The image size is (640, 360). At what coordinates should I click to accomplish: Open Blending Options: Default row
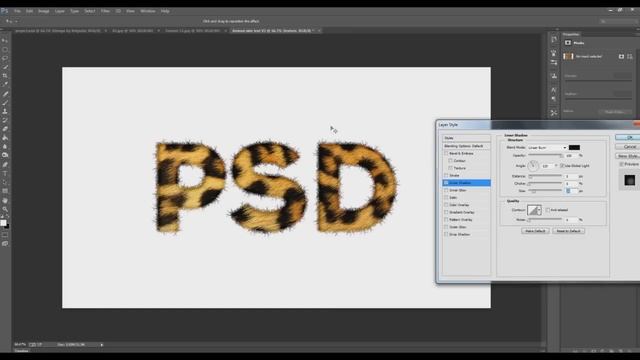tap(466, 146)
